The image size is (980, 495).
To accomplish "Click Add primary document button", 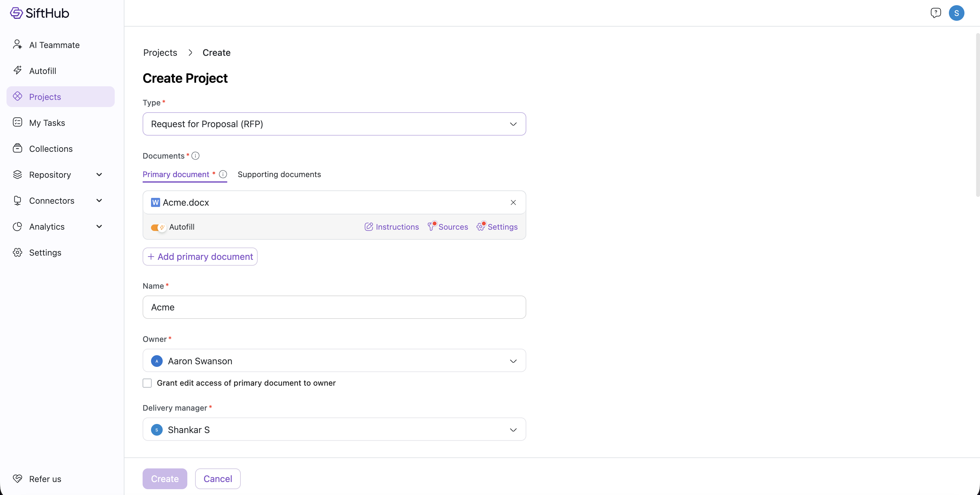I will (x=200, y=257).
